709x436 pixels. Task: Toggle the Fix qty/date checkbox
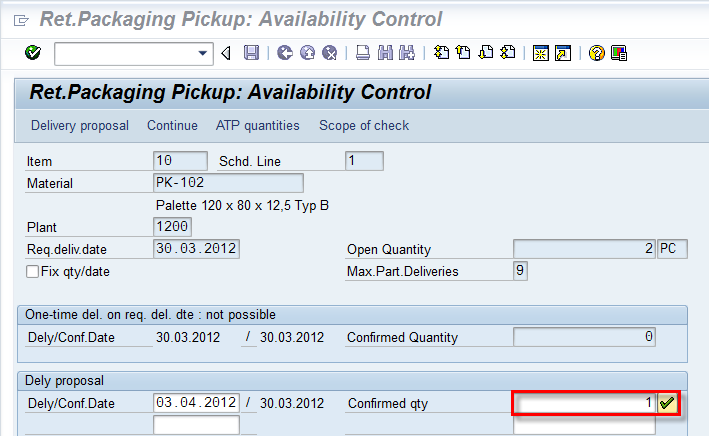click(x=33, y=271)
